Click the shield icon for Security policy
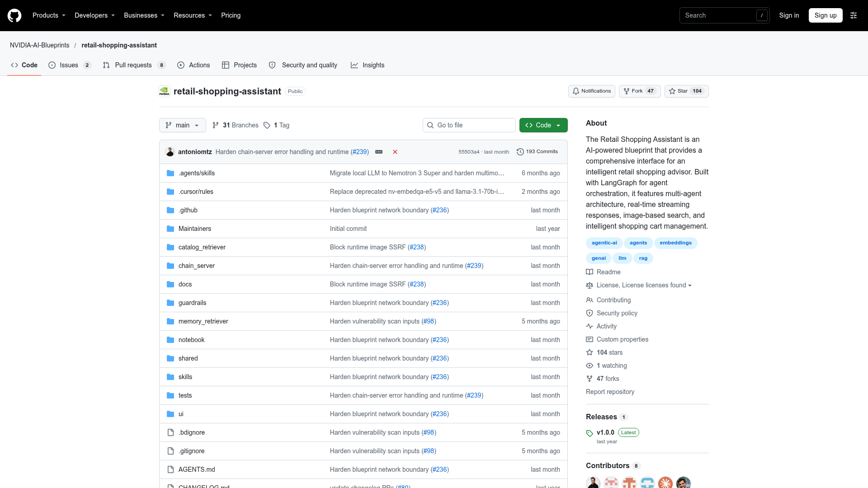The height and width of the screenshot is (488, 868). [590, 313]
